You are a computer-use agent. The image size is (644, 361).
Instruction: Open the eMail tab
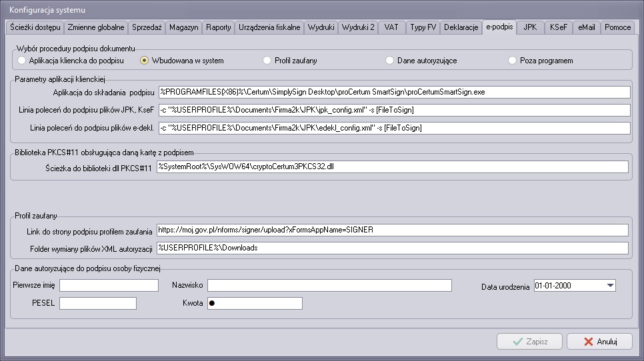pos(586,27)
